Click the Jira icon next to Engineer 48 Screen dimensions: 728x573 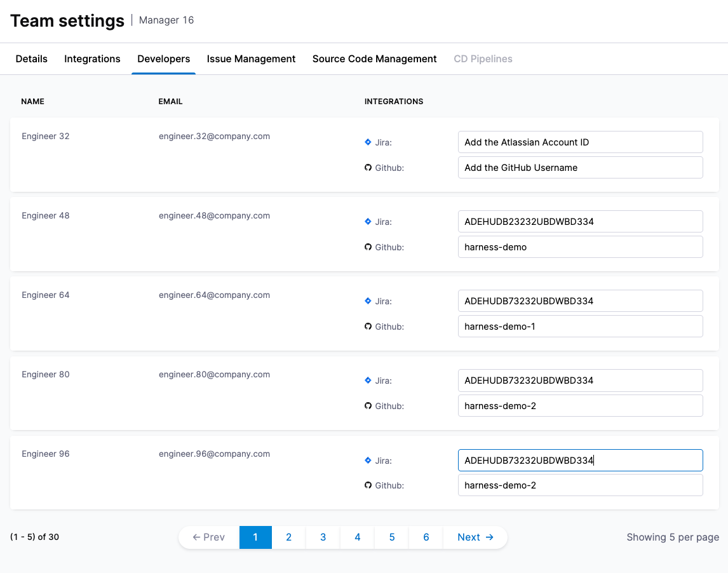point(368,222)
